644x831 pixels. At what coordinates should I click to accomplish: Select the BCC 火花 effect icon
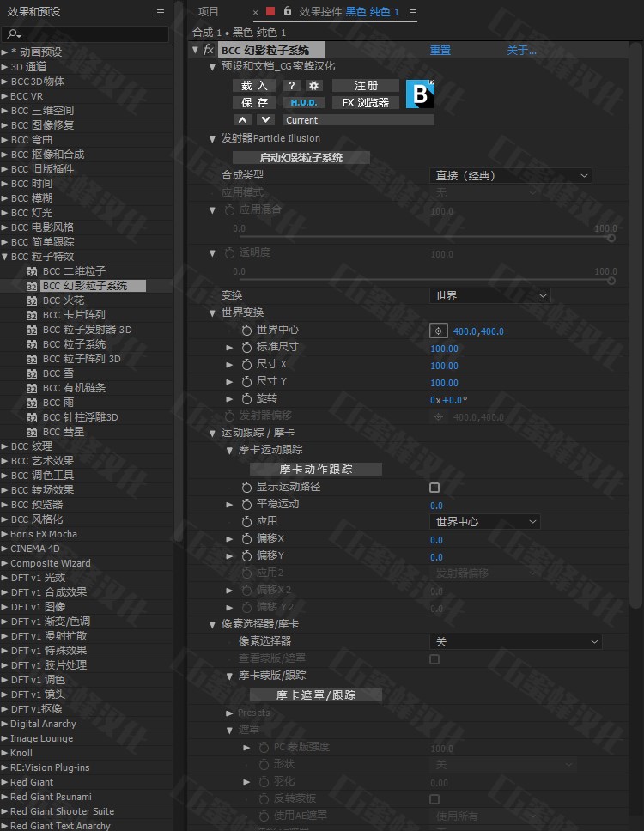pos(32,301)
